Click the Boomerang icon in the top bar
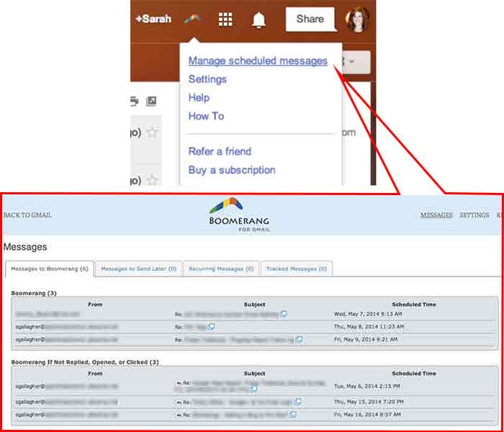Screen dimensions: 504x432 point(192,19)
